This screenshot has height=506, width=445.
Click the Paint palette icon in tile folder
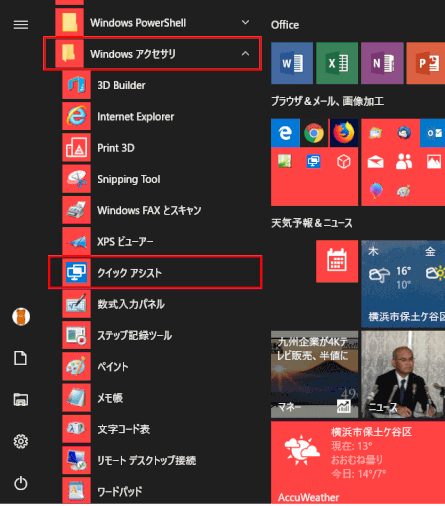point(404,191)
